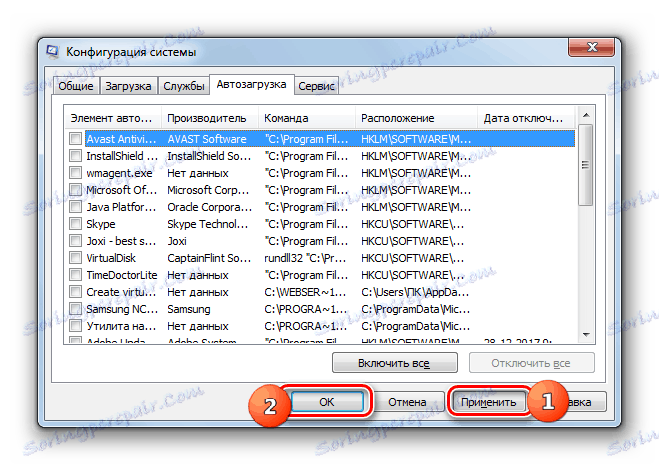659x465 pixels.
Task: Open the Загрузка tab
Action: (x=128, y=86)
